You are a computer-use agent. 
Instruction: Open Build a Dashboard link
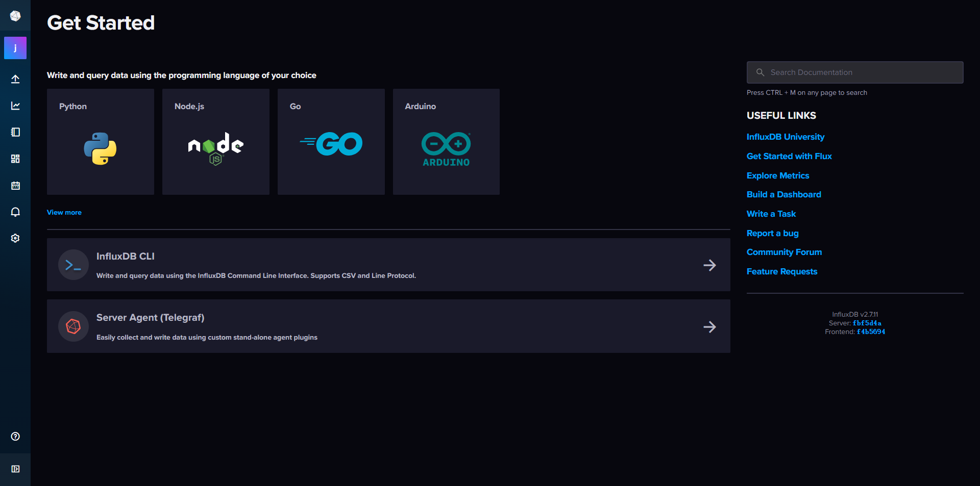tap(784, 194)
